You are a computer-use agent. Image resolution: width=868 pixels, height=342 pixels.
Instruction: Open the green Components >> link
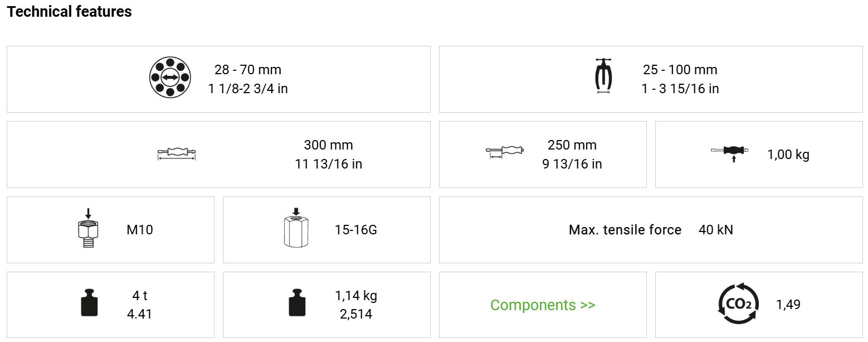point(543,305)
